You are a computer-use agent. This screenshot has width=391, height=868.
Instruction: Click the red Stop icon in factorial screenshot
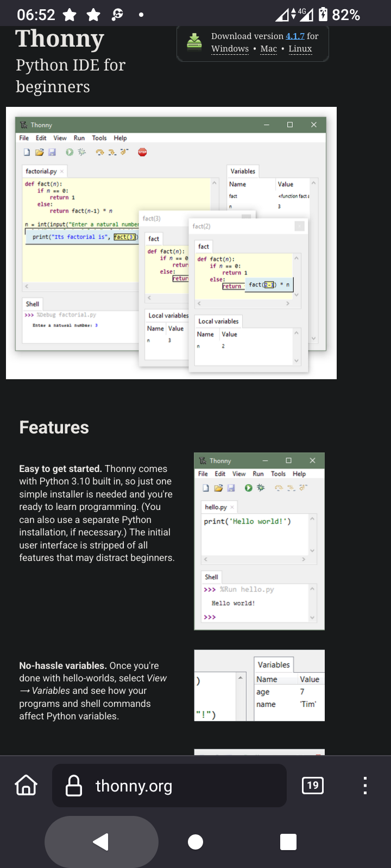click(142, 152)
